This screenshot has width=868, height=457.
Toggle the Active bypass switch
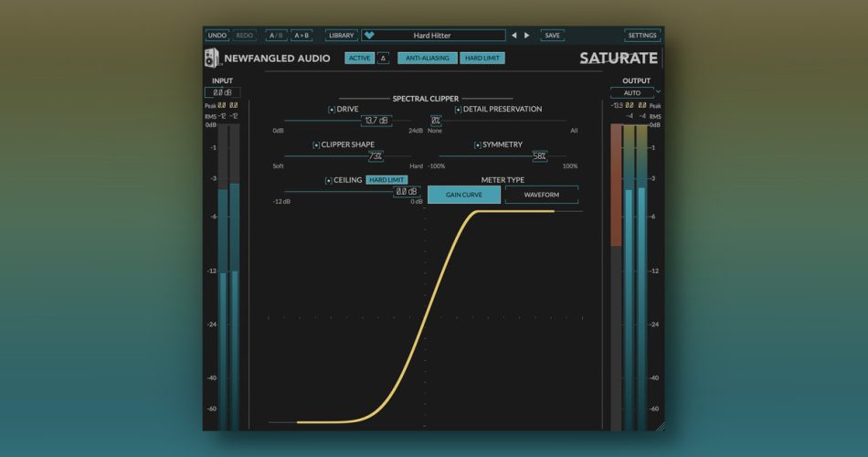pos(359,58)
